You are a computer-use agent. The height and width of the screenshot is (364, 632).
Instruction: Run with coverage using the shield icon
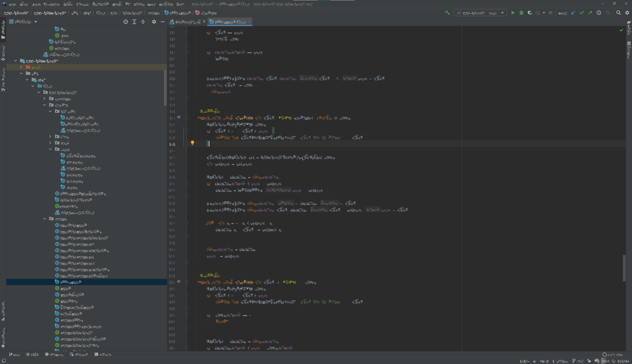[530, 13]
